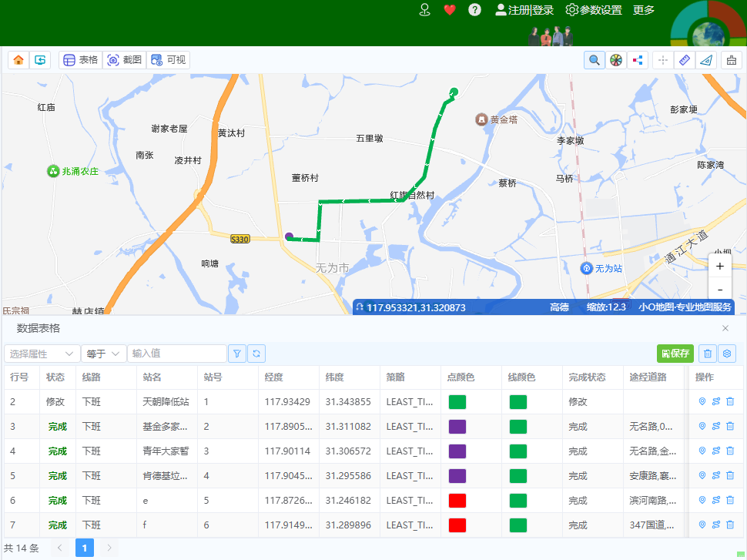Viewport: 747px width, 560px height.
Task: Open the 表格 table panel
Action: click(81, 60)
